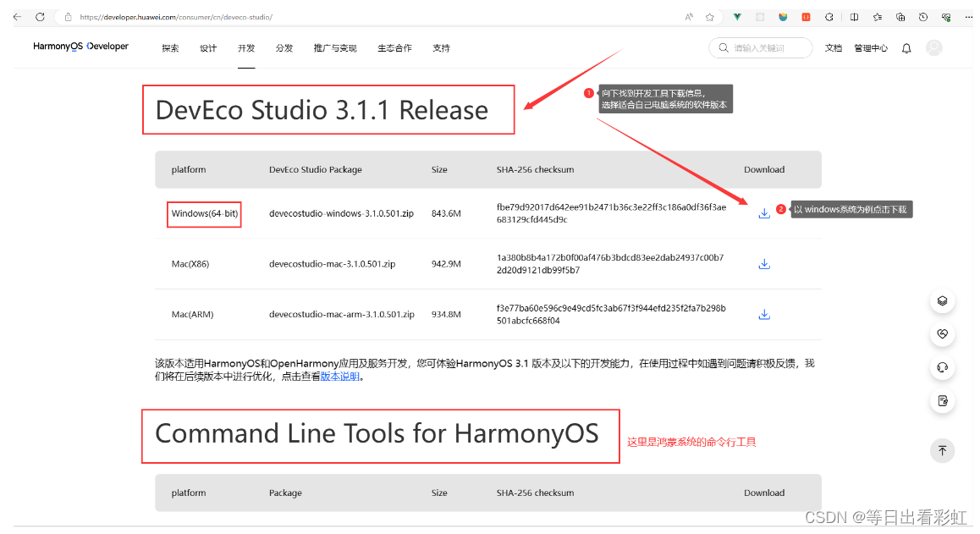Reload the page with the refresh icon
This screenshot has height=534, width=980.
40,17
